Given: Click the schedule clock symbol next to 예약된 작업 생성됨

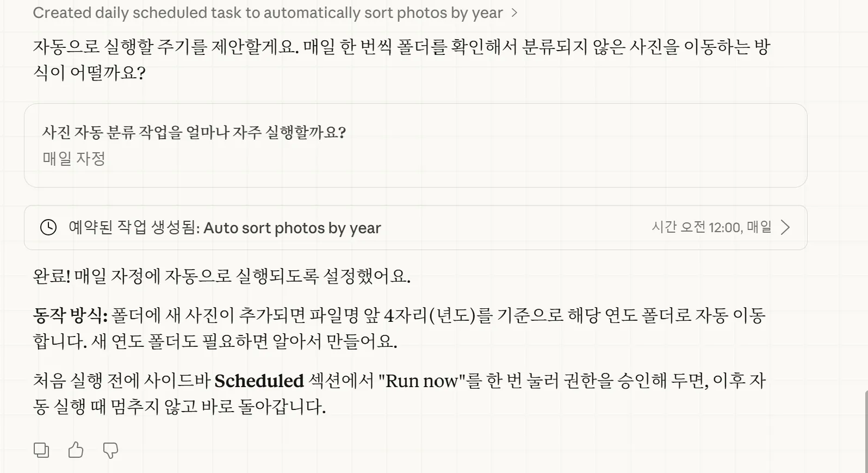Looking at the screenshot, I should pos(48,227).
